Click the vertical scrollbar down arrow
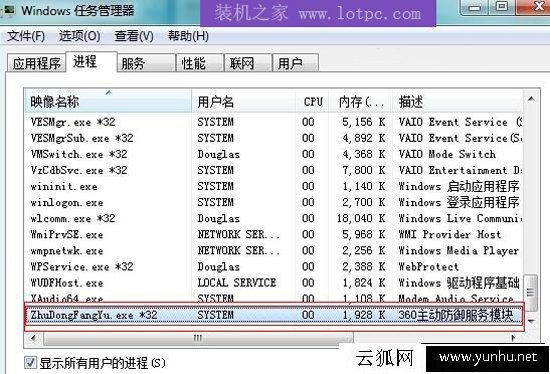 pyautogui.click(x=531, y=321)
